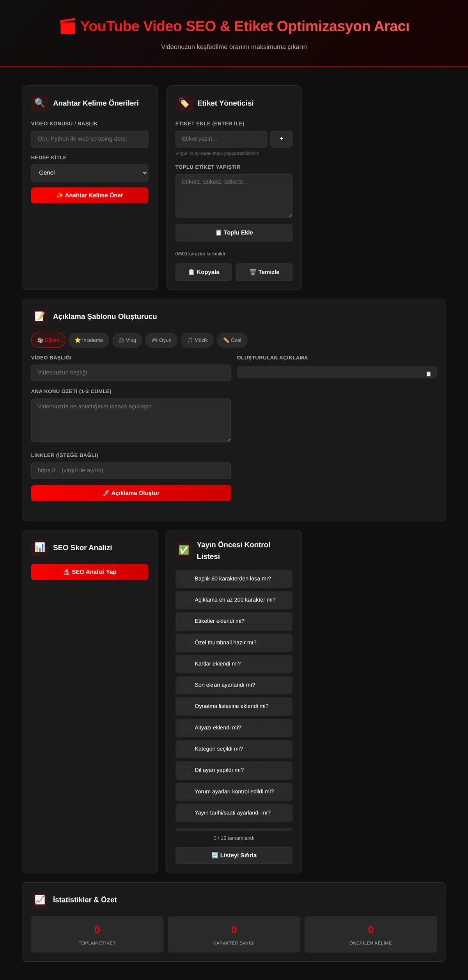The width and height of the screenshot is (468, 980).
Task: Check 'Başlık 60 karakterden kısa mı?'
Action: click(186, 579)
